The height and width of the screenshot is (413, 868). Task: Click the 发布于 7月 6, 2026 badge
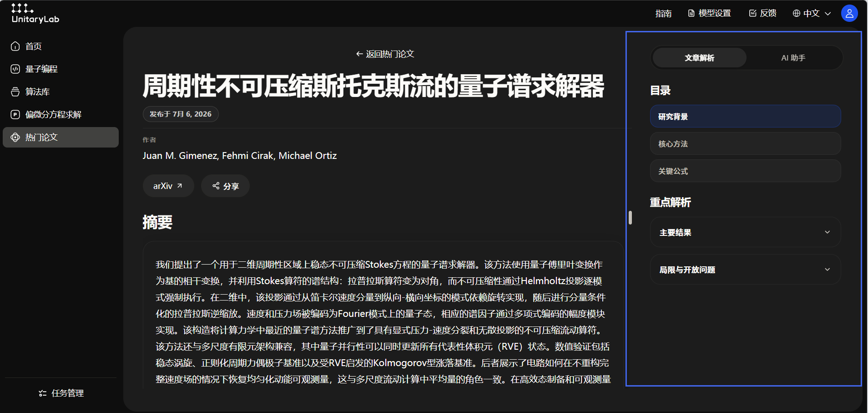(181, 114)
